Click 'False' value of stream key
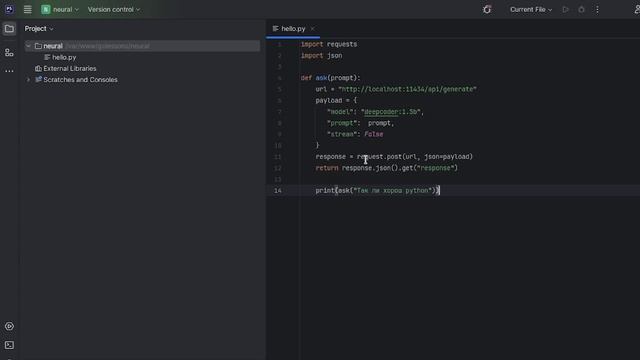The image size is (640, 360). [x=373, y=134]
